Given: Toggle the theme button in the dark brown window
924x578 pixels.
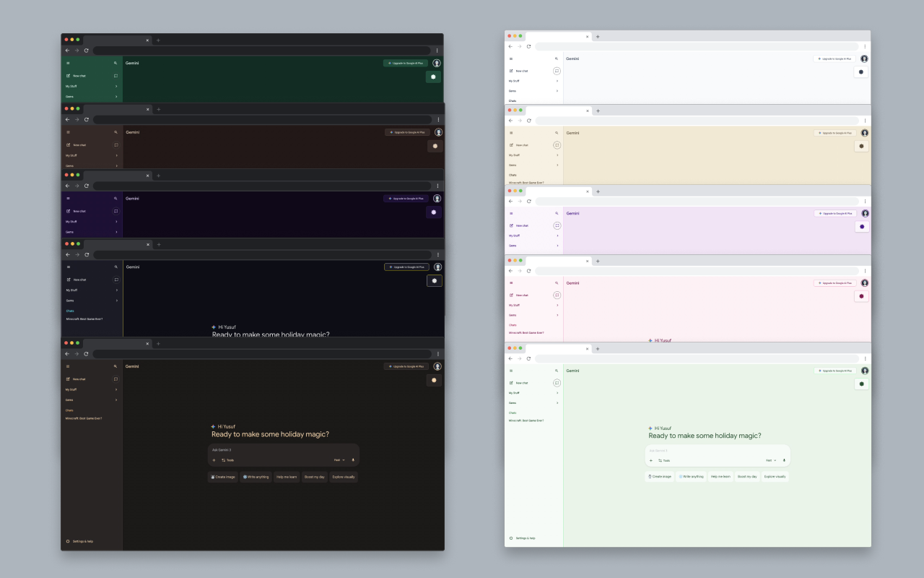Looking at the screenshot, I should 435,146.
